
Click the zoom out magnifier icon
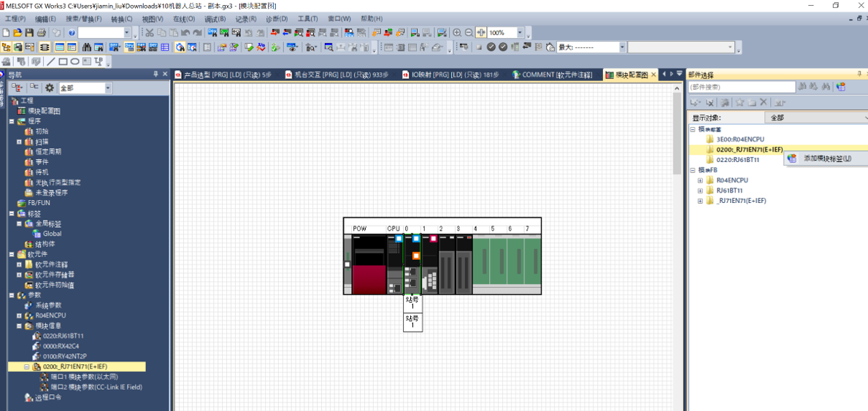(x=469, y=33)
